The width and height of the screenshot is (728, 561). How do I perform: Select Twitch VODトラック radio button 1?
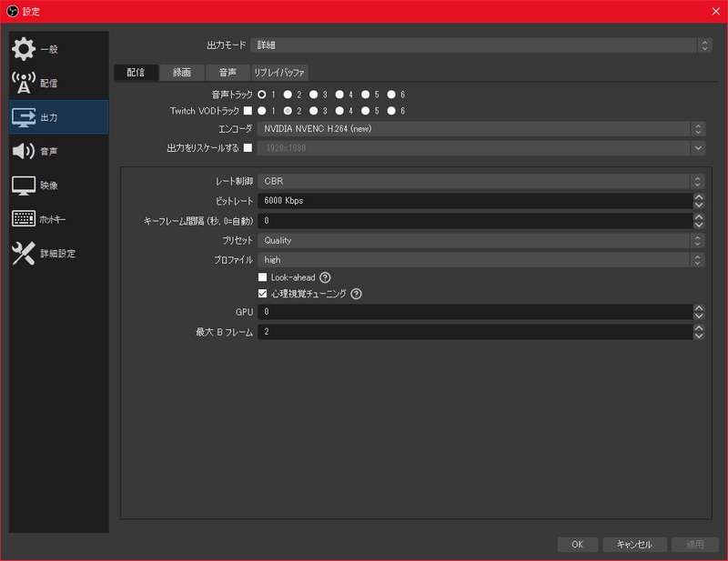262,111
